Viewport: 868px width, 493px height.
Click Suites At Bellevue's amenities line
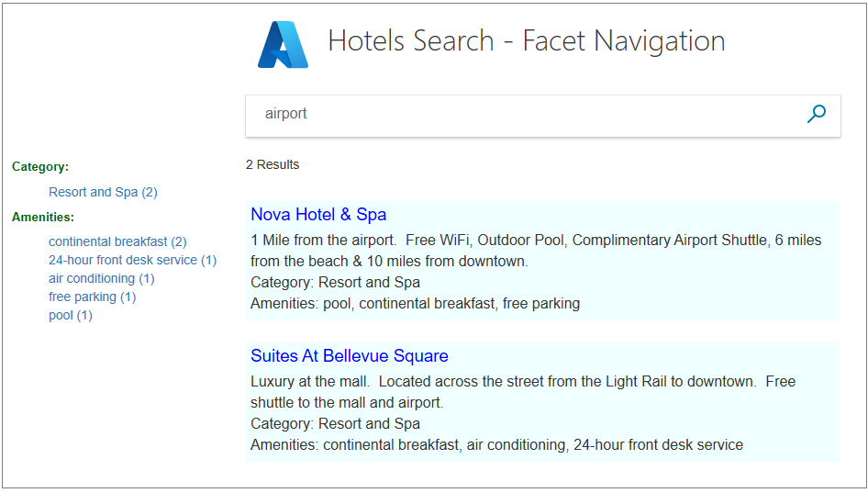tap(496, 444)
